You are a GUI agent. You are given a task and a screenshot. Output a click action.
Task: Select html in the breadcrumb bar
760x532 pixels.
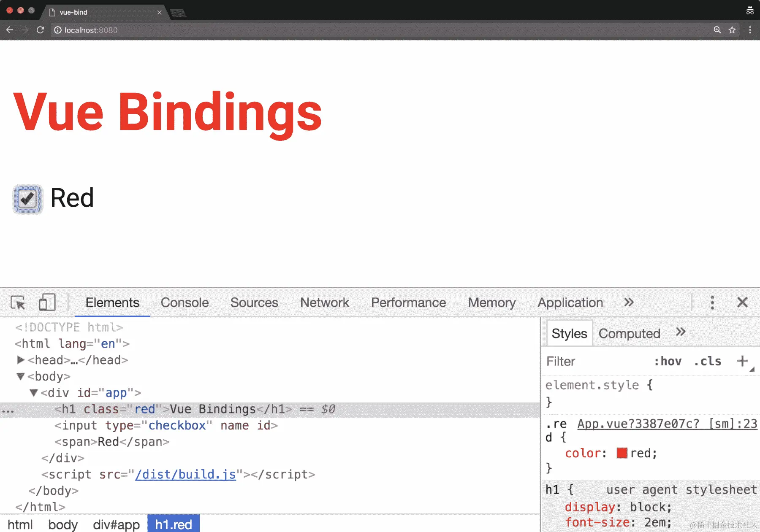20,524
